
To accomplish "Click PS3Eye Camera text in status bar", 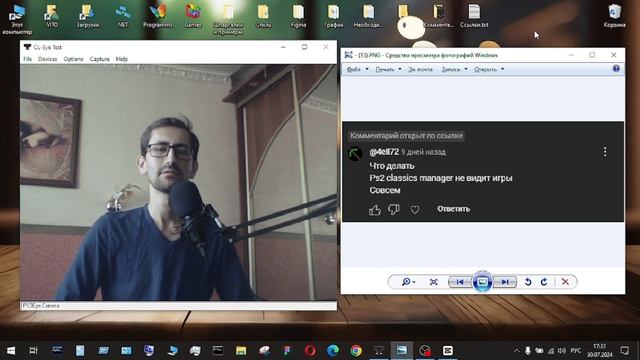I will click(41, 305).
